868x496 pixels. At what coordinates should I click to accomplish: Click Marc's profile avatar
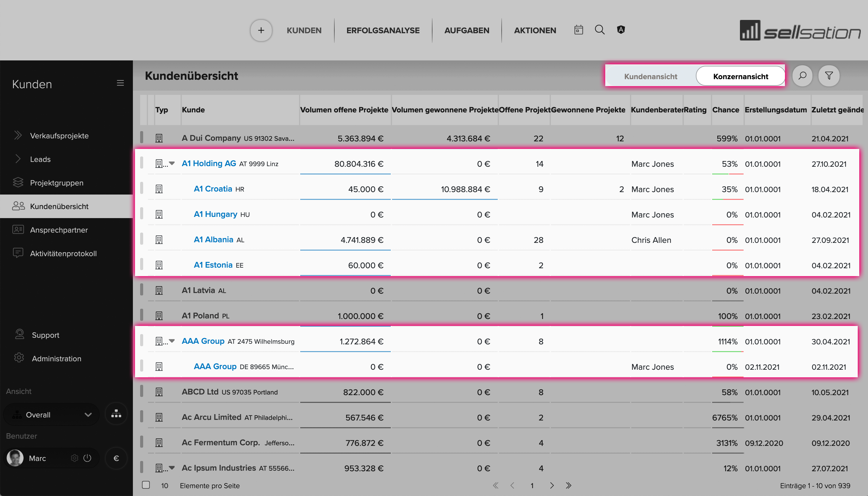(15, 458)
